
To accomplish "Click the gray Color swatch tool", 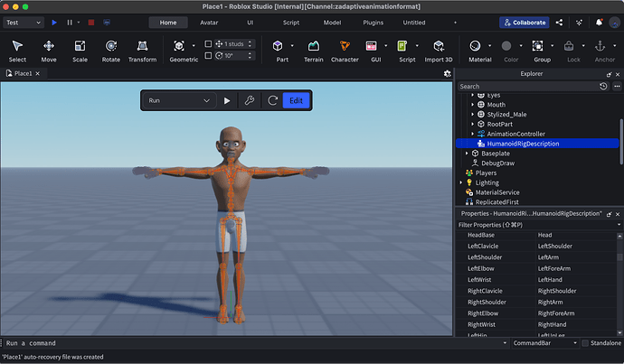I will tap(506, 46).
